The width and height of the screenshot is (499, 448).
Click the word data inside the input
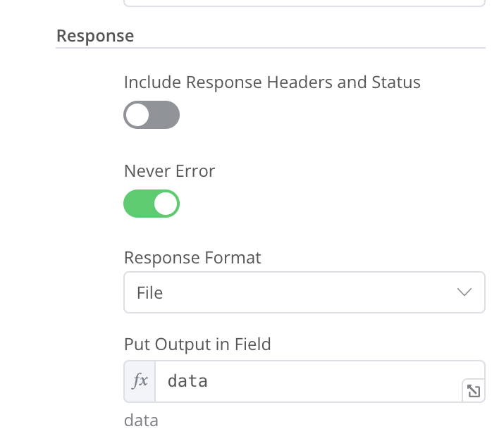pyautogui.click(x=187, y=382)
